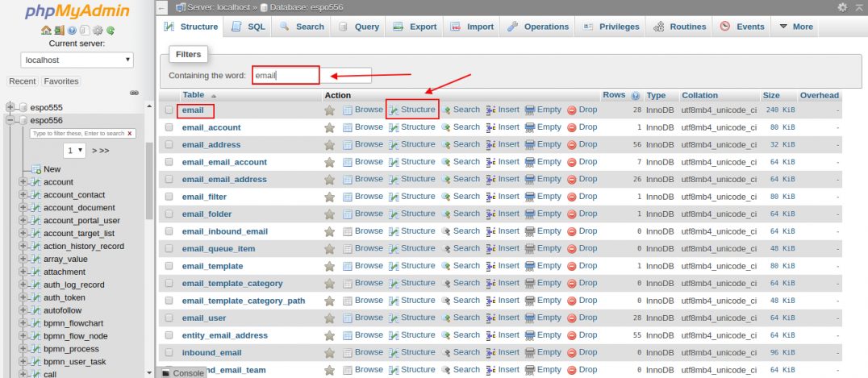Click the Rows help question icon
The image size is (868, 378).
pos(636,95)
